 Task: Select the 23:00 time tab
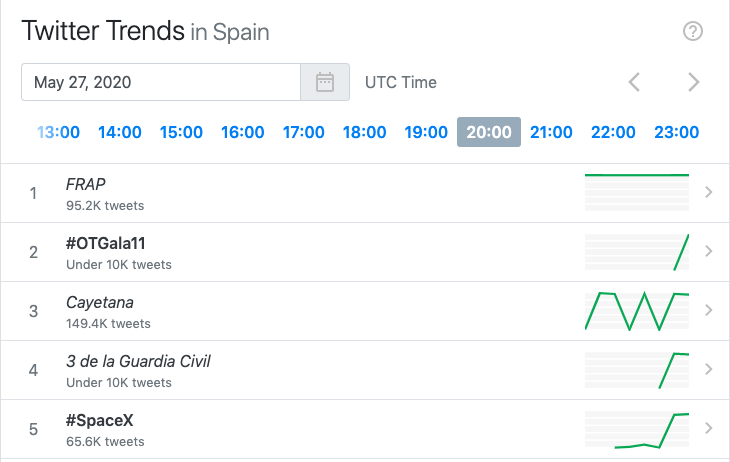point(676,132)
